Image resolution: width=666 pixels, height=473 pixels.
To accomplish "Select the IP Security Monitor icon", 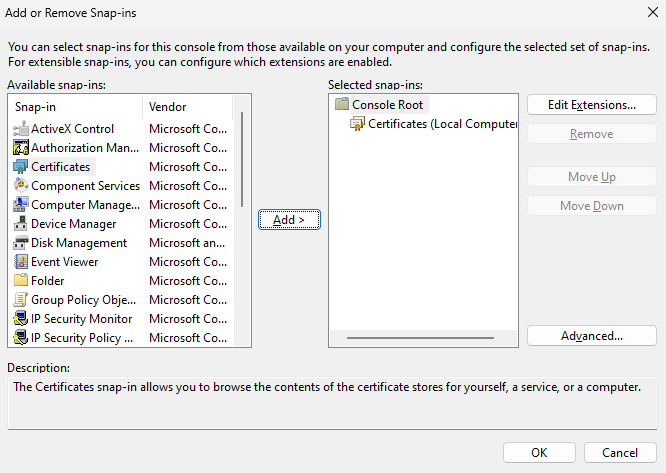I will 20,319.
